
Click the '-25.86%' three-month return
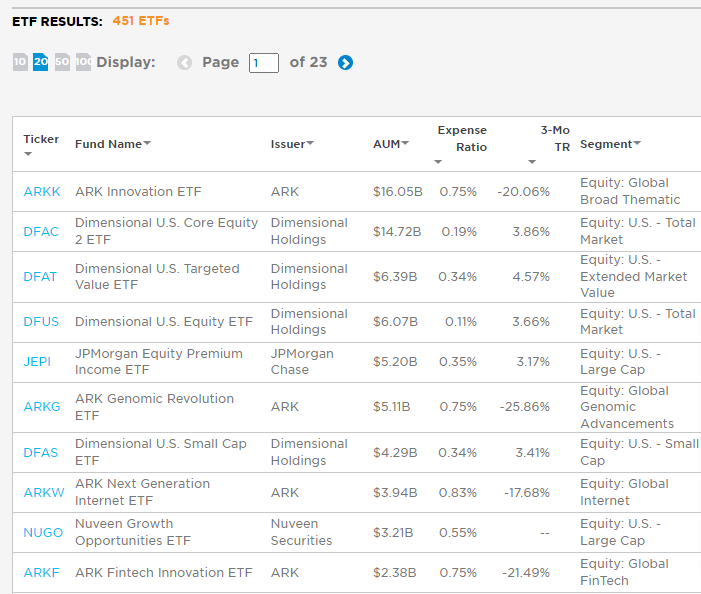tap(525, 407)
